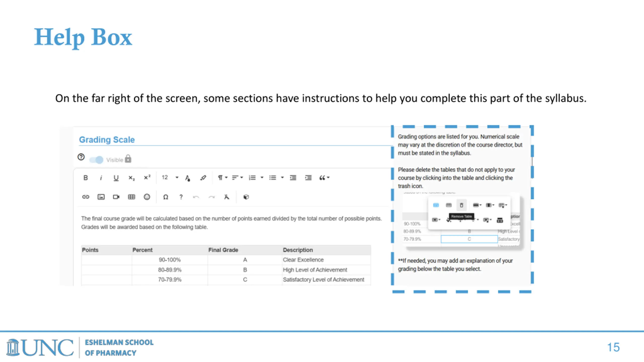Apply superscript formatting
Image resolution: width=644 pixels, height=362 pixels.
(x=147, y=177)
